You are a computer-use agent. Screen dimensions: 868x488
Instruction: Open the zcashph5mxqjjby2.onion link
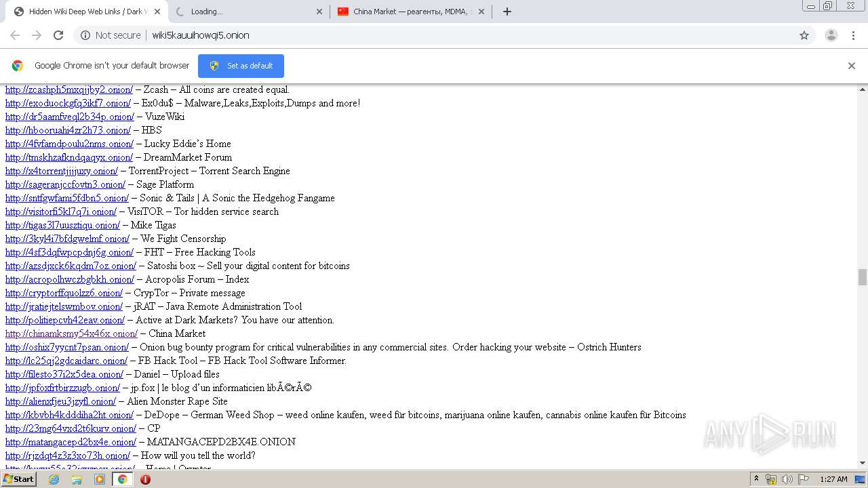tap(69, 89)
